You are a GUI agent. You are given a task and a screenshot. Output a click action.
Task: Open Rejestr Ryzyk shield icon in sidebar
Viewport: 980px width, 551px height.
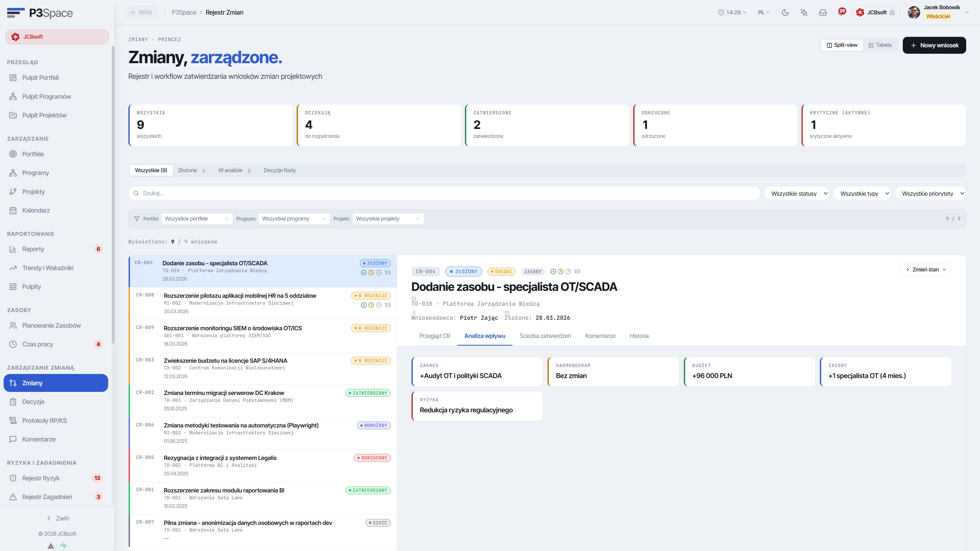(x=13, y=478)
